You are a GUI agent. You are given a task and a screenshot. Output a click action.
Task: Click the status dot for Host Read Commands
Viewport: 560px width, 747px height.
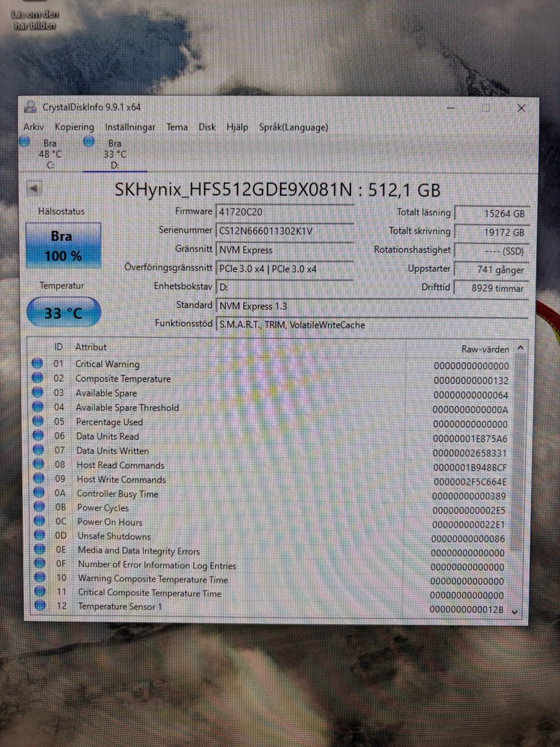pos(39,465)
